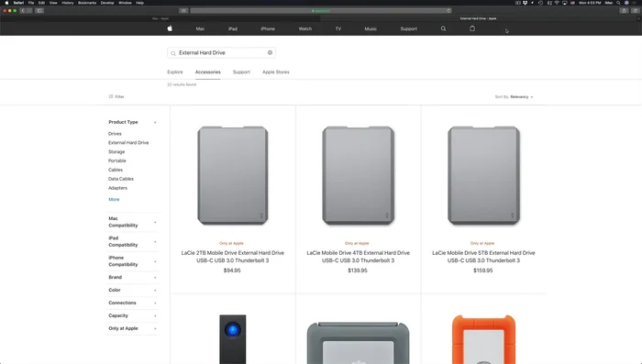The width and height of the screenshot is (642, 364).
Task: Toggle Safari sidebar button in toolbar
Action: point(39,11)
